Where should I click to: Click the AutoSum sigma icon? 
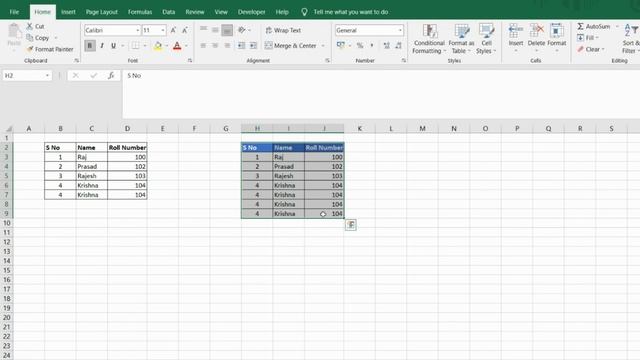coord(580,26)
